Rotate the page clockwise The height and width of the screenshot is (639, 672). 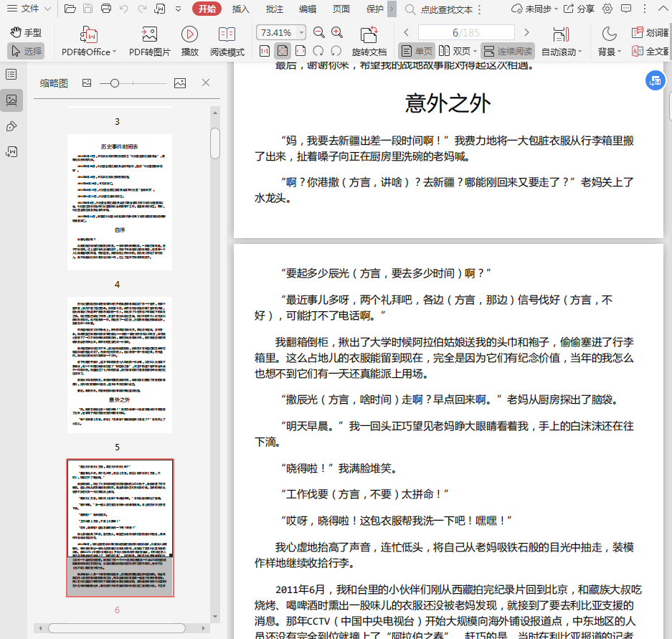pos(318,51)
